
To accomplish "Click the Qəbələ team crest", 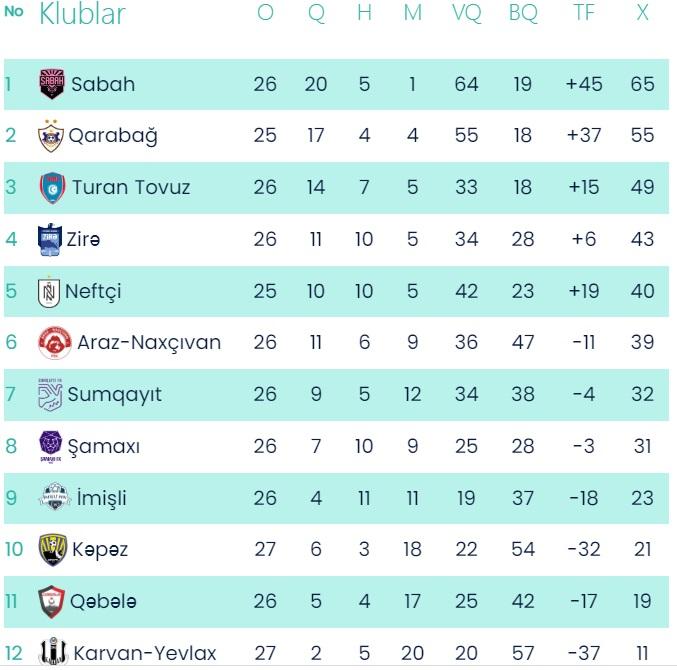I will pos(51,602).
